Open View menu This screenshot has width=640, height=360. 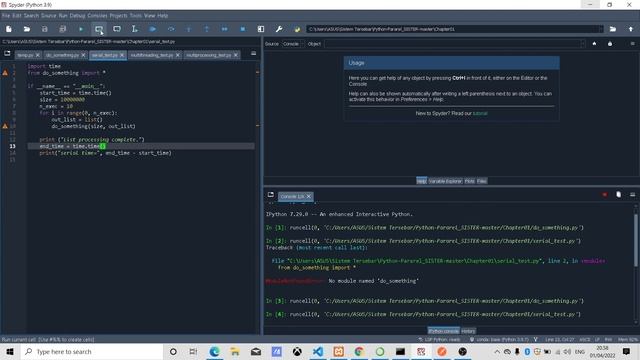point(150,16)
